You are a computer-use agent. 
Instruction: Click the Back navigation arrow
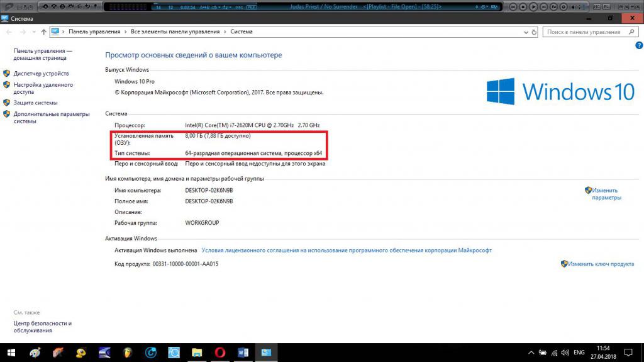click(x=9, y=32)
